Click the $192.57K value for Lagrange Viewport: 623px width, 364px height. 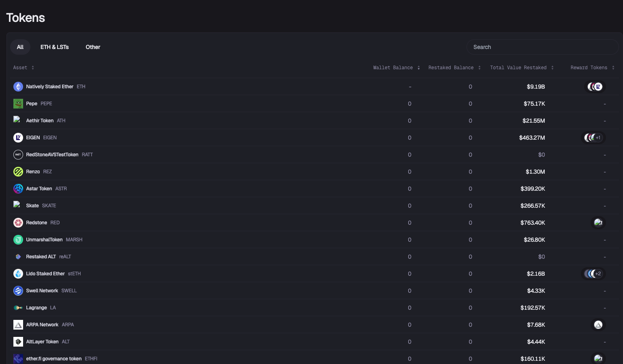tap(533, 308)
